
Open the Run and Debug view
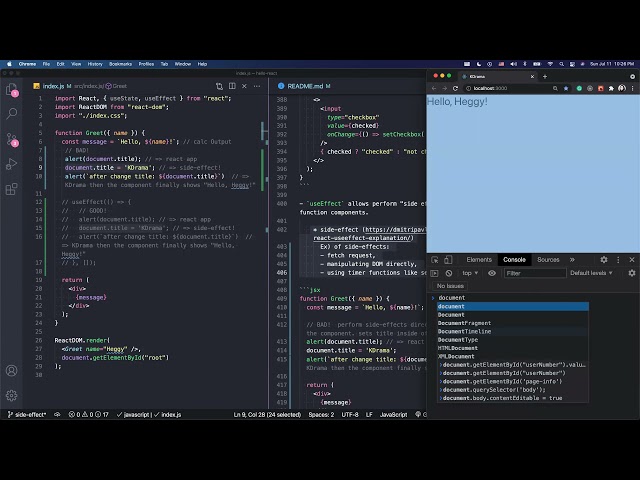coord(11,164)
